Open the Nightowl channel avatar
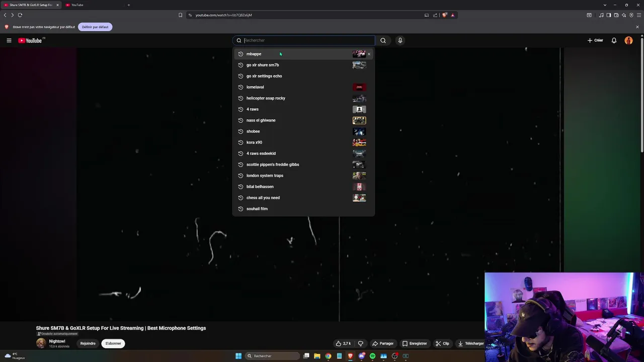Viewport: 644px width, 362px height. tap(41, 343)
